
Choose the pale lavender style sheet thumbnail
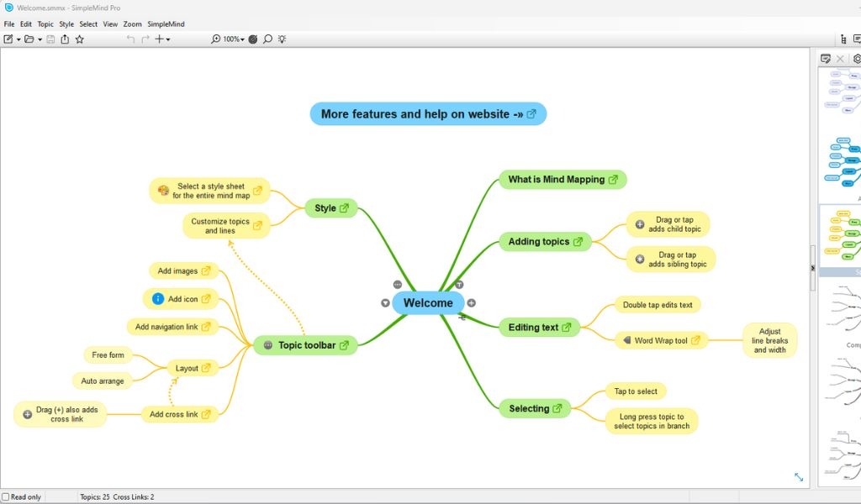(844, 91)
